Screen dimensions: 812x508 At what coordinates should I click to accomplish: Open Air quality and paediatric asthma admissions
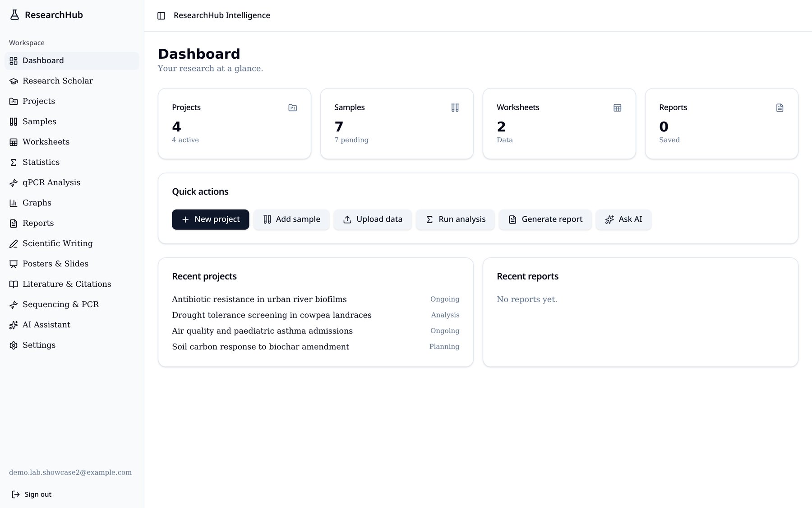[262, 331]
